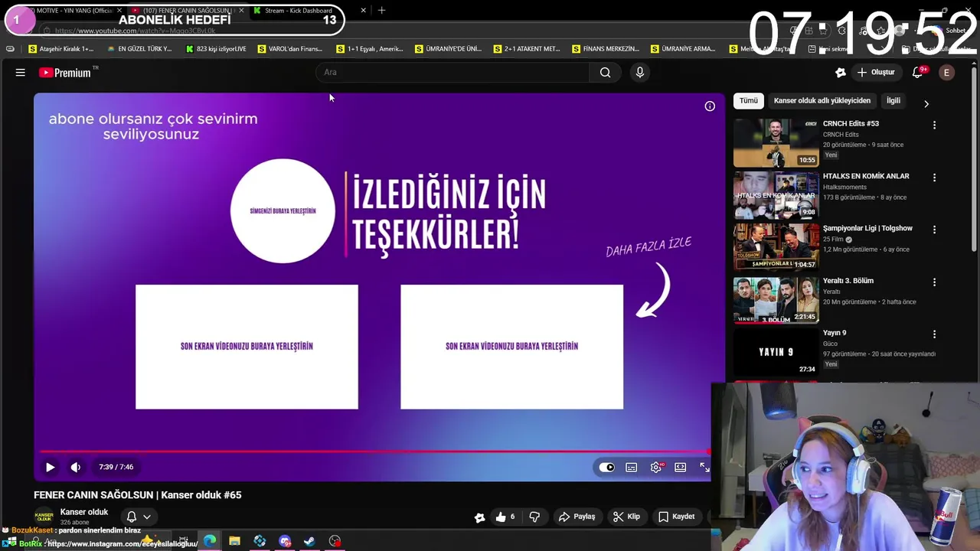Open the notifications bell in the header

[x=918, y=73]
